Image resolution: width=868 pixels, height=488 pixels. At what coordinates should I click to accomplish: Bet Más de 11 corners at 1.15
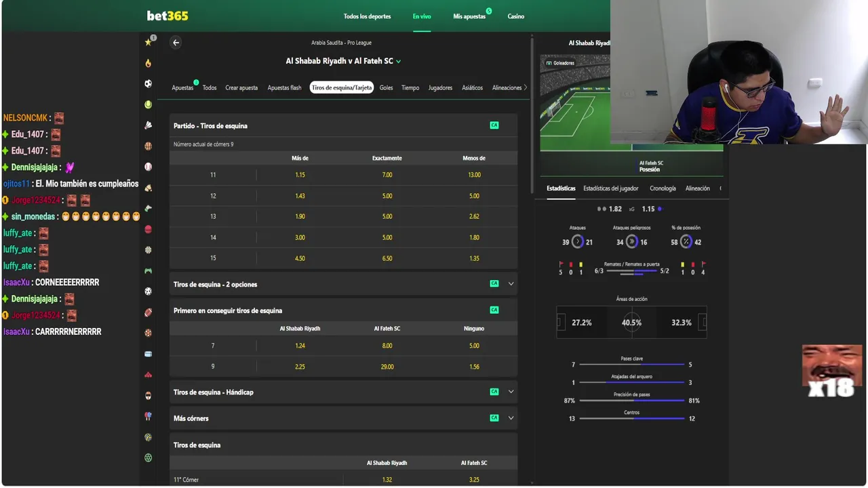tap(300, 175)
